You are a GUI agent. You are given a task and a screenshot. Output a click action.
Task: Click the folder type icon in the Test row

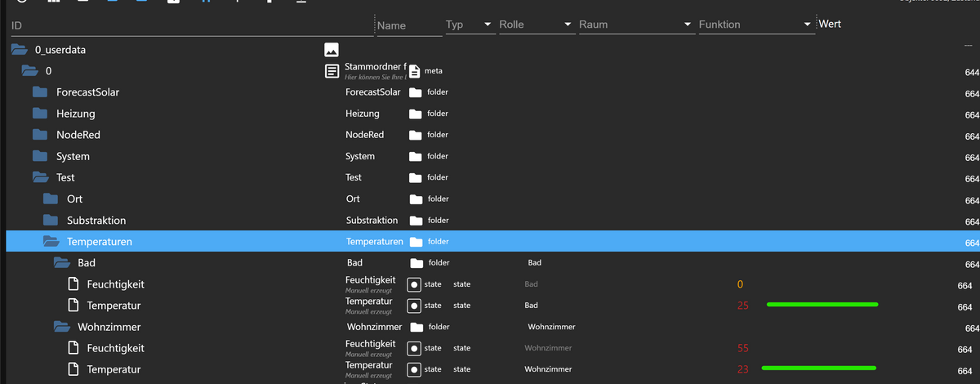[416, 177]
